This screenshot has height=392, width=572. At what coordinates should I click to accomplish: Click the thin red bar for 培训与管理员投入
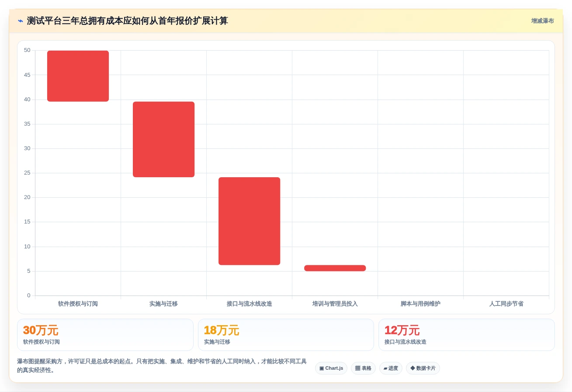tap(335, 268)
